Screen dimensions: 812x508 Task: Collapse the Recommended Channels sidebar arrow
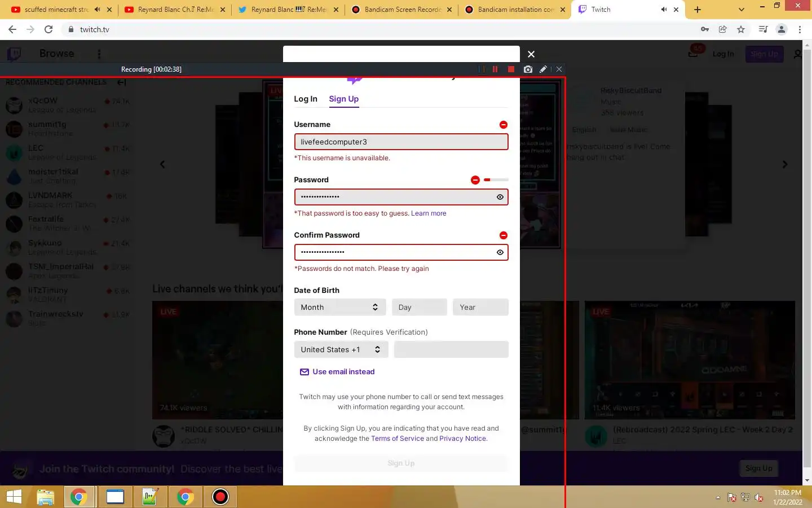coord(121,82)
